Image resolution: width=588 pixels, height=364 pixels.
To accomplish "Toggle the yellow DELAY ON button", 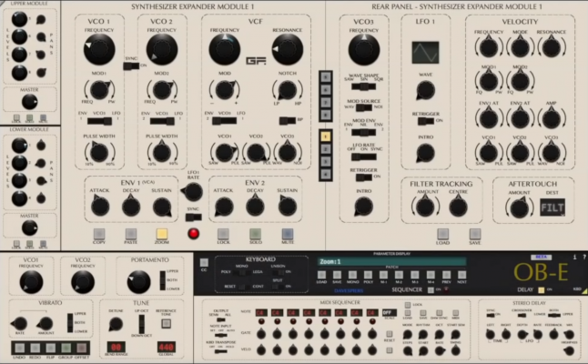I will tap(542, 289).
